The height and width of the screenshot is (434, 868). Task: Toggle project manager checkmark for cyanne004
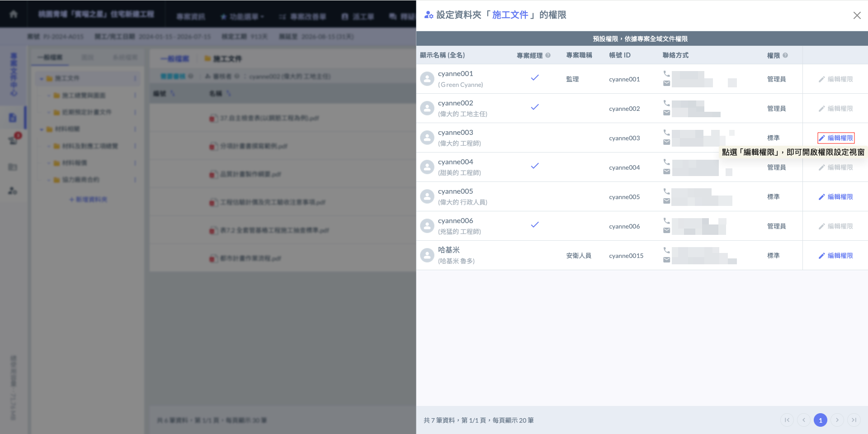click(534, 166)
